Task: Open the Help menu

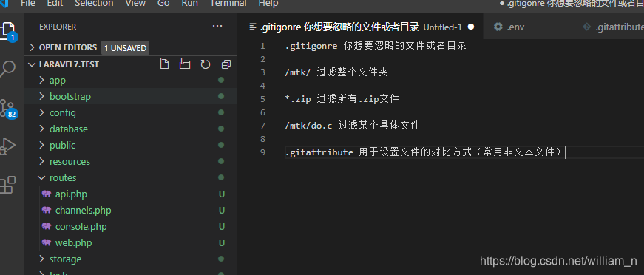Action: (268, 4)
